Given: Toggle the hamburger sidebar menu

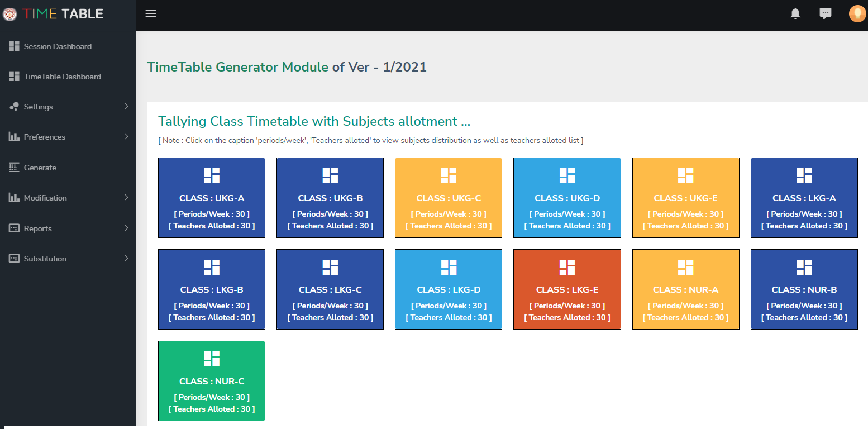Looking at the screenshot, I should (150, 13).
